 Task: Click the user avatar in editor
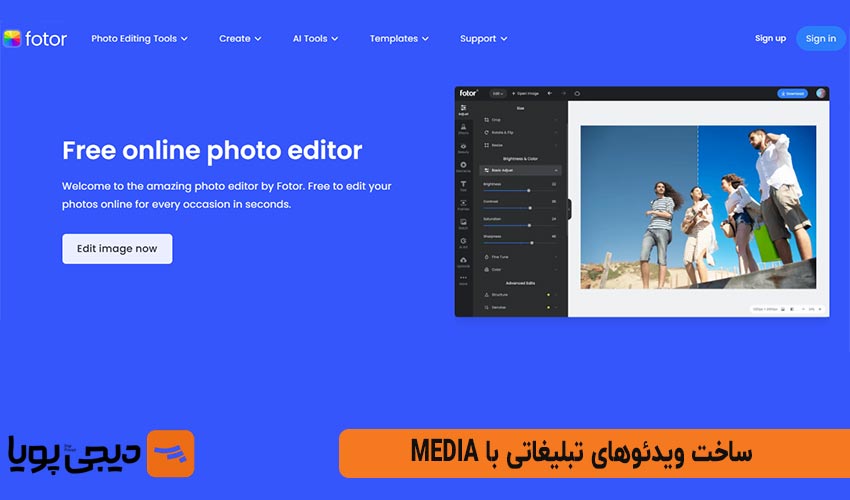821,93
